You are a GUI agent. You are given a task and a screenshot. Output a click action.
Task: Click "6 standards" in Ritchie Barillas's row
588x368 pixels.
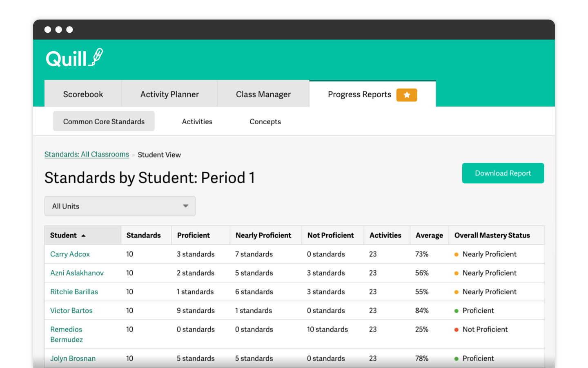point(254,292)
